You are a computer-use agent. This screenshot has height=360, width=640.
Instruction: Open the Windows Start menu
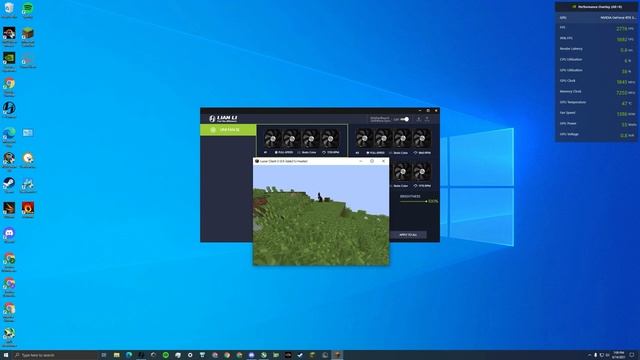(6, 355)
